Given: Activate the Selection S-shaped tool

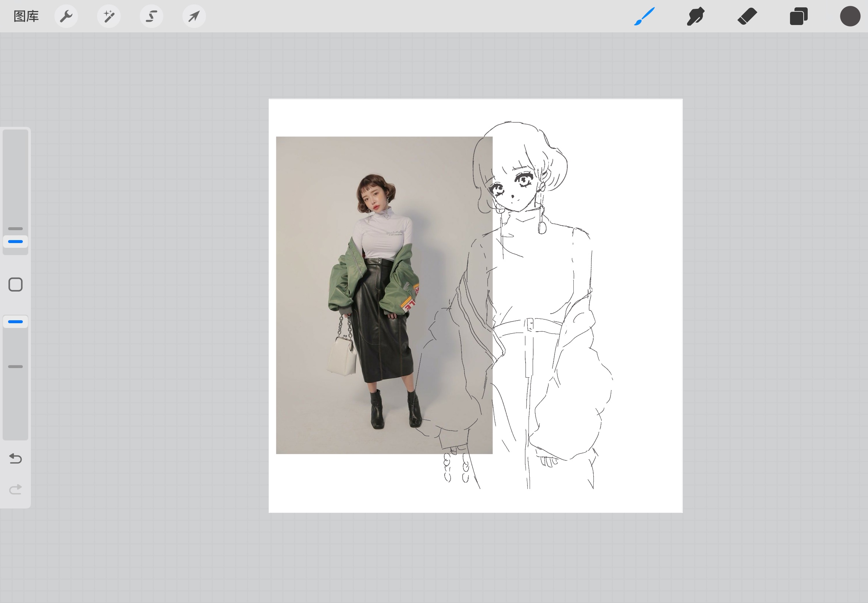Looking at the screenshot, I should coord(152,16).
